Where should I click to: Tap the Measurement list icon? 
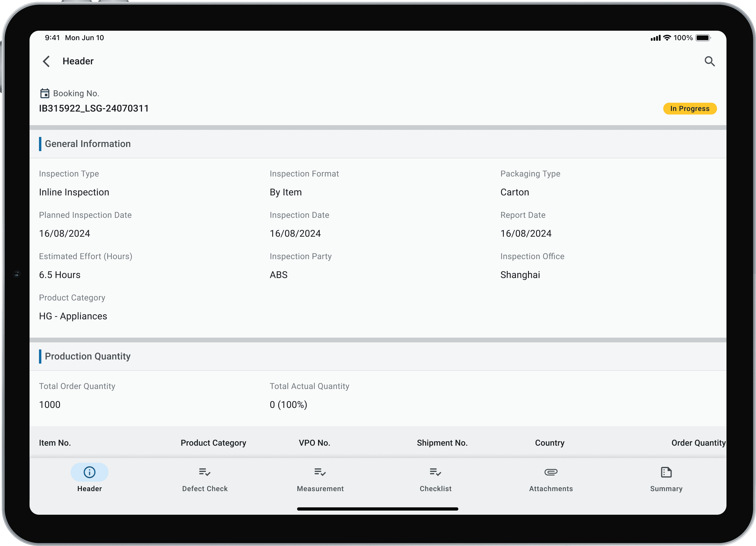click(320, 472)
